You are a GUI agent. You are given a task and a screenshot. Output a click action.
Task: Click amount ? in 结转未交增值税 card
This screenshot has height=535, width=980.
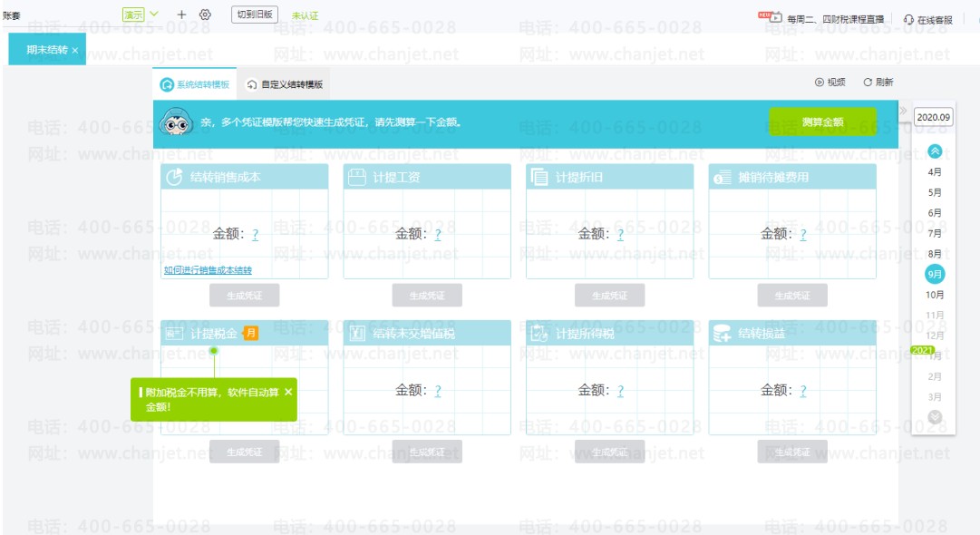(438, 391)
